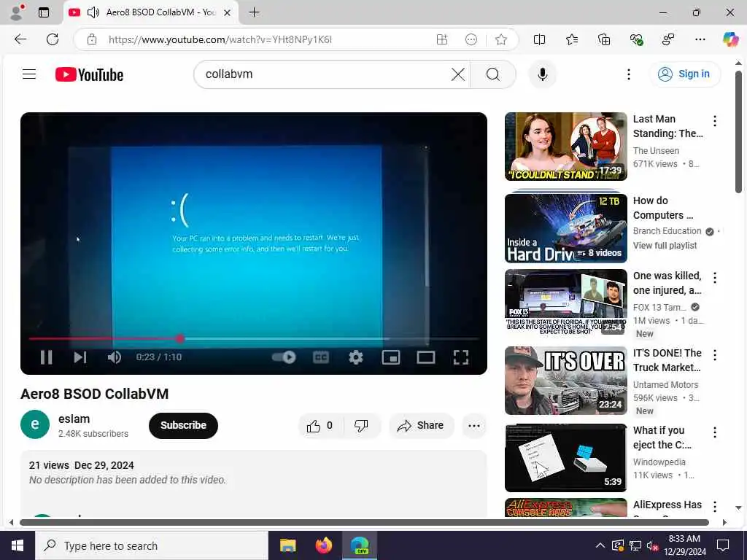Image resolution: width=747 pixels, height=560 pixels.
Task: Close the Aero8 BSOD CollabVM tab
Action: [228, 12]
